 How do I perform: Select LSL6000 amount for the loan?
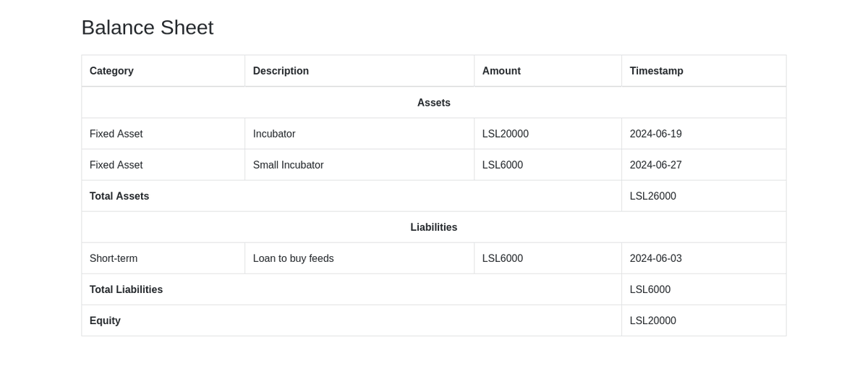[x=502, y=258]
